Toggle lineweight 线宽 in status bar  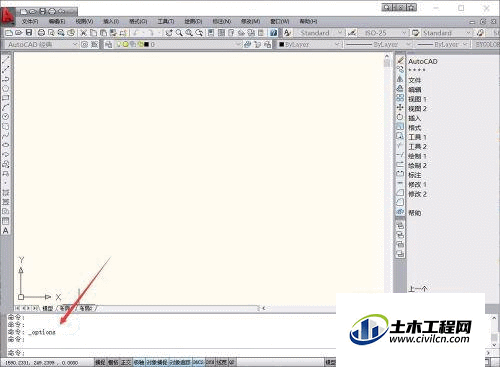click(221, 362)
